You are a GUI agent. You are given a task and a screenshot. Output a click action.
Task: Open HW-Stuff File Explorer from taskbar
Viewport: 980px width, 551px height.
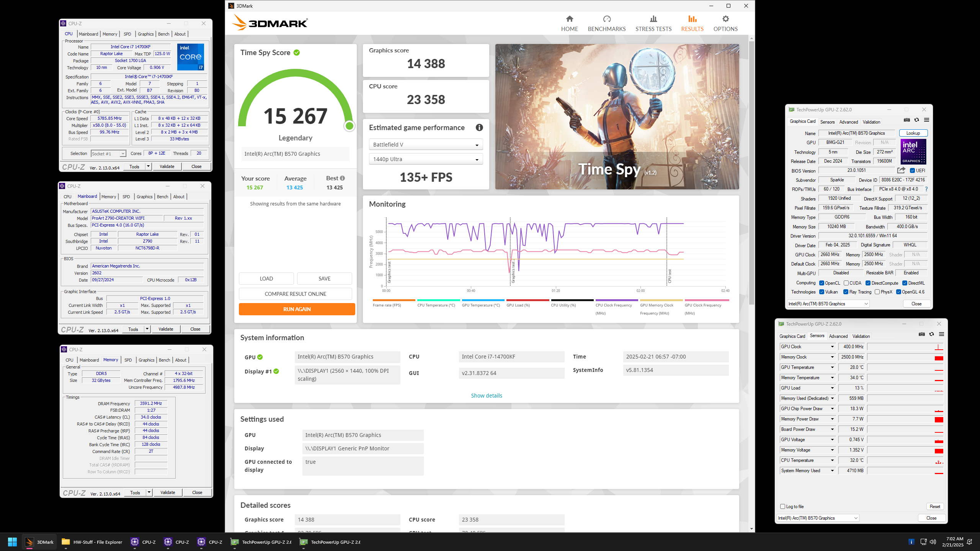pyautogui.click(x=92, y=542)
